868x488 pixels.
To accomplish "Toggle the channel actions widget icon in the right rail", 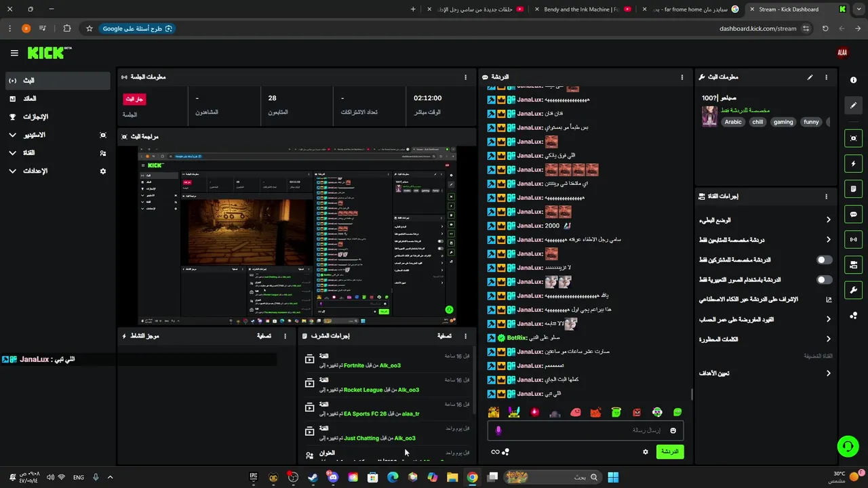I will coord(853,264).
